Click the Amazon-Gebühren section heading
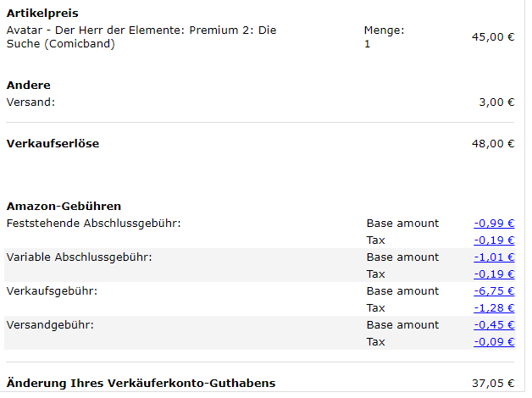 tap(64, 206)
